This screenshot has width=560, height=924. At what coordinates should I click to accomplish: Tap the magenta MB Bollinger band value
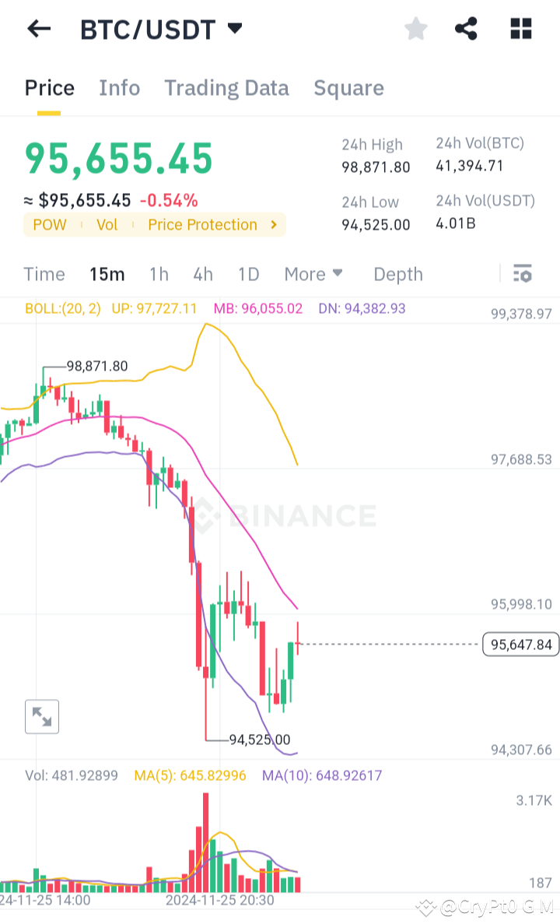pyautogui.click(x=257, y=308)
